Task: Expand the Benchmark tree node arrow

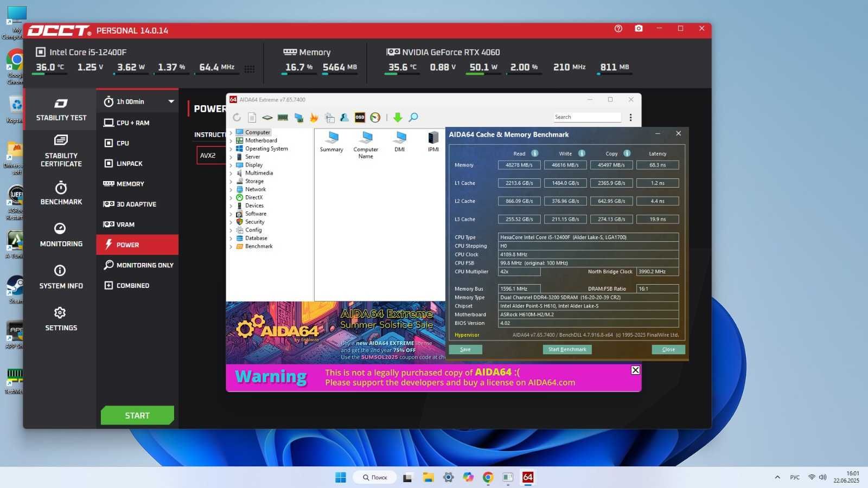Action: (231, 246)
